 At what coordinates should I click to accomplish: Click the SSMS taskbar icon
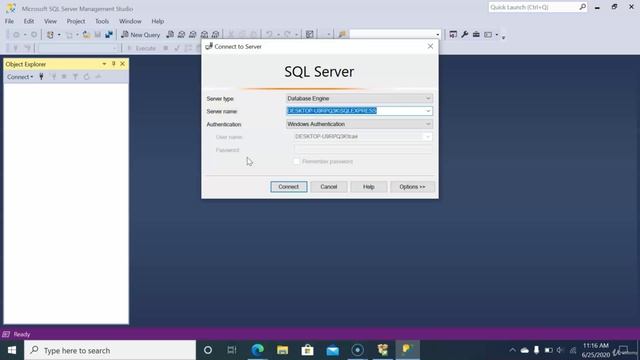tap(407, 350)
